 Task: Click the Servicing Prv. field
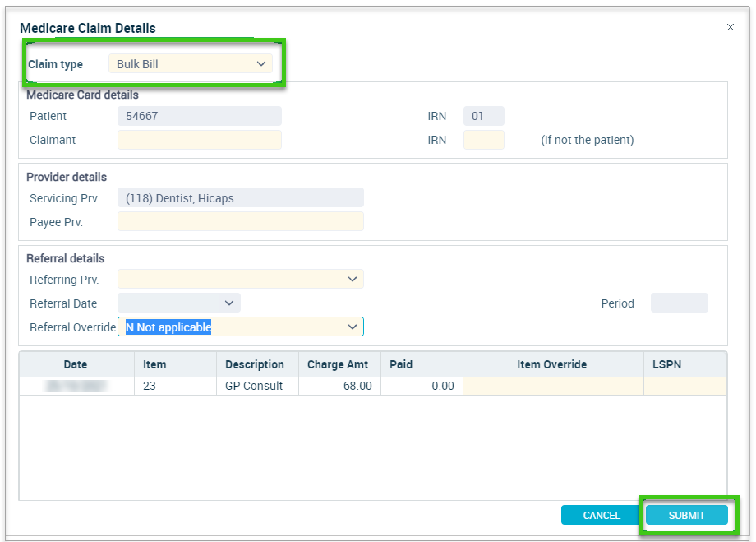241,198
